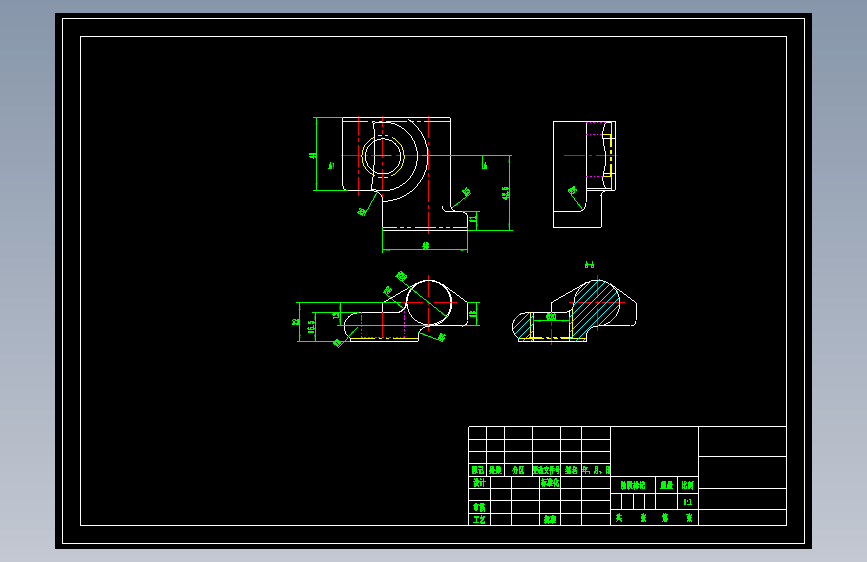The height and width of the screenshot is (562, 867).
Task: Click the 年、月、日 header cell
Action: (596, 470)
